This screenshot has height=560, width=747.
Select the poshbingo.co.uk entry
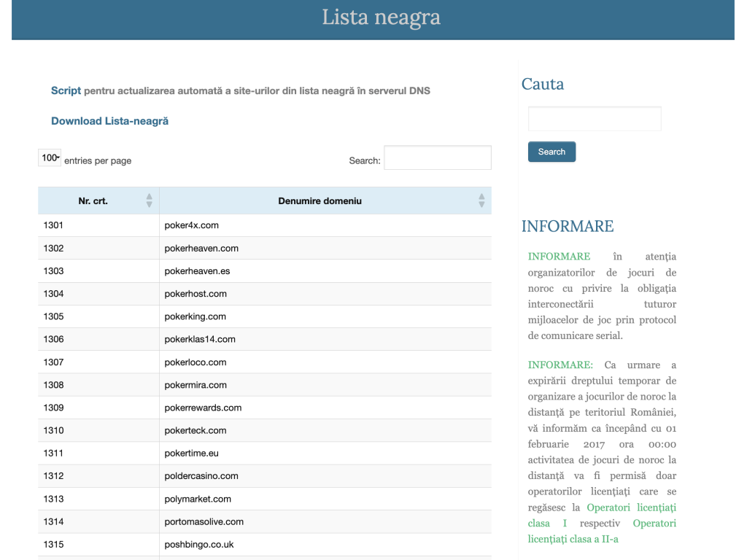(x=199, y=544)
